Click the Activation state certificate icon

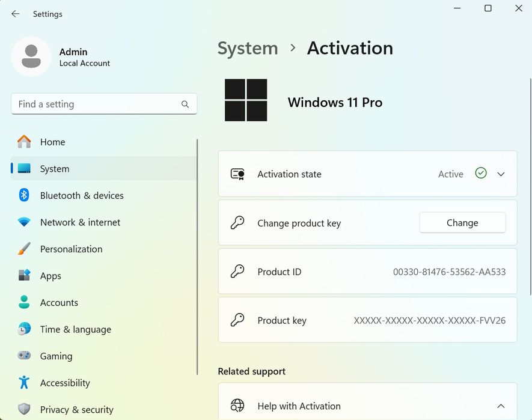[x=237, y=174]
